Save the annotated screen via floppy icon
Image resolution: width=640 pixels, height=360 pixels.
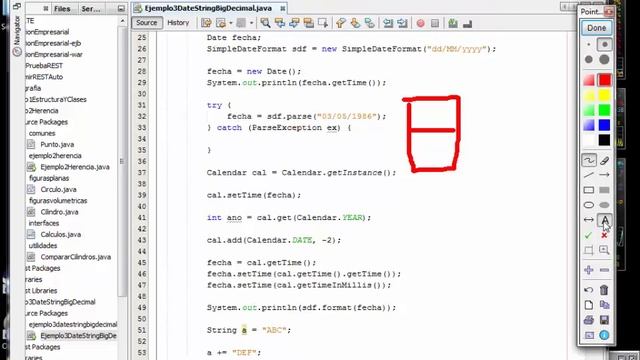[x=604, y=320]
